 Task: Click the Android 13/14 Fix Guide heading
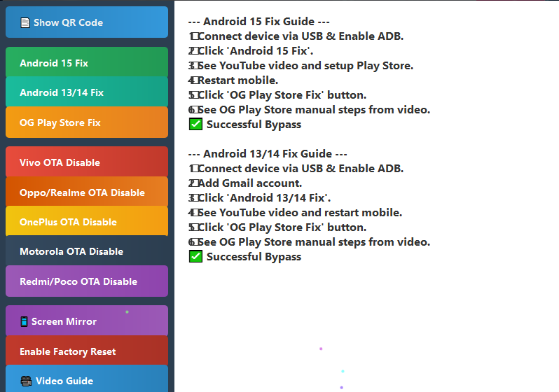[268, 154]
